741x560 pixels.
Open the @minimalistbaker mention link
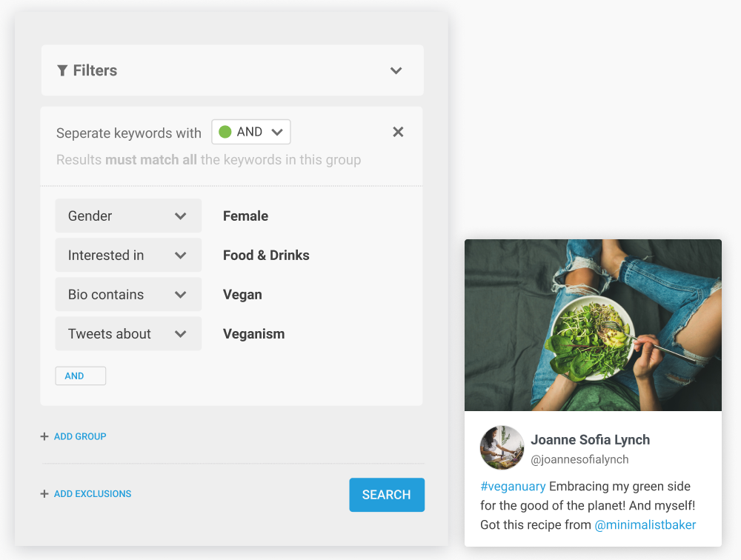(x=645, y=525)
